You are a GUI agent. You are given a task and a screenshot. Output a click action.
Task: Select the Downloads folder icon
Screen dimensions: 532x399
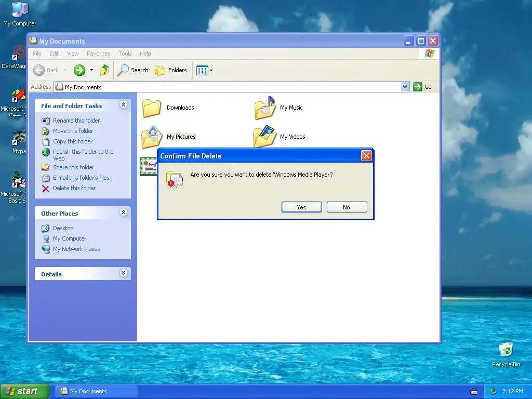(152, 108)
